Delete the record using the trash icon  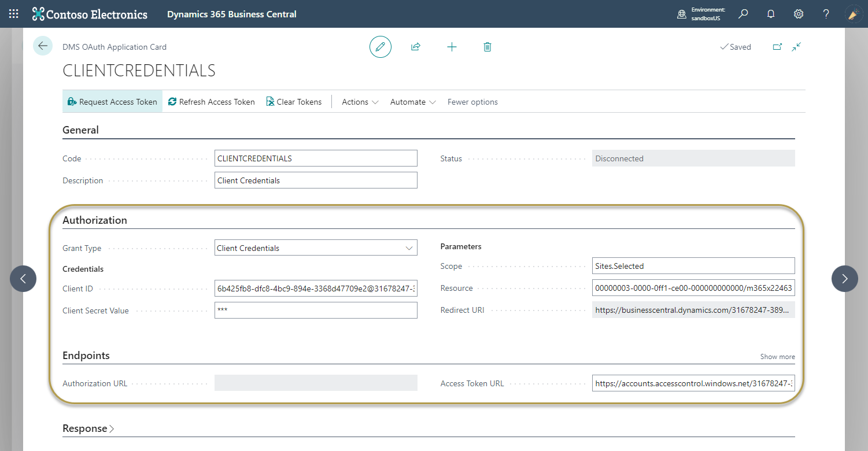[487, 47]
